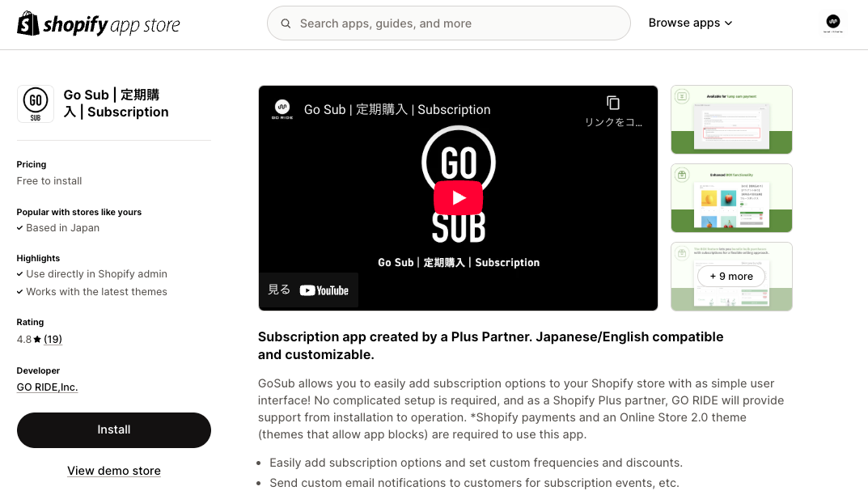Click the Install button

[114, 429]
